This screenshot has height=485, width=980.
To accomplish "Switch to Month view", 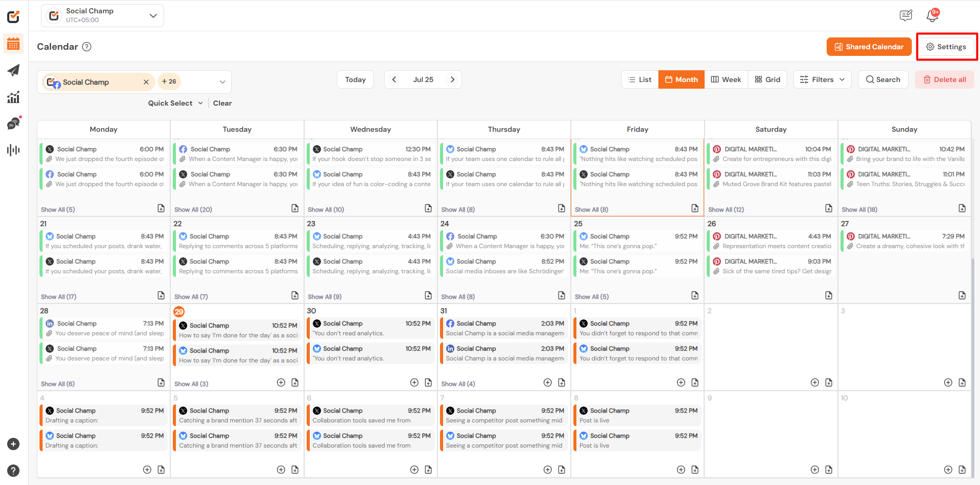I will pyautogui.click(x=682, y=79).
